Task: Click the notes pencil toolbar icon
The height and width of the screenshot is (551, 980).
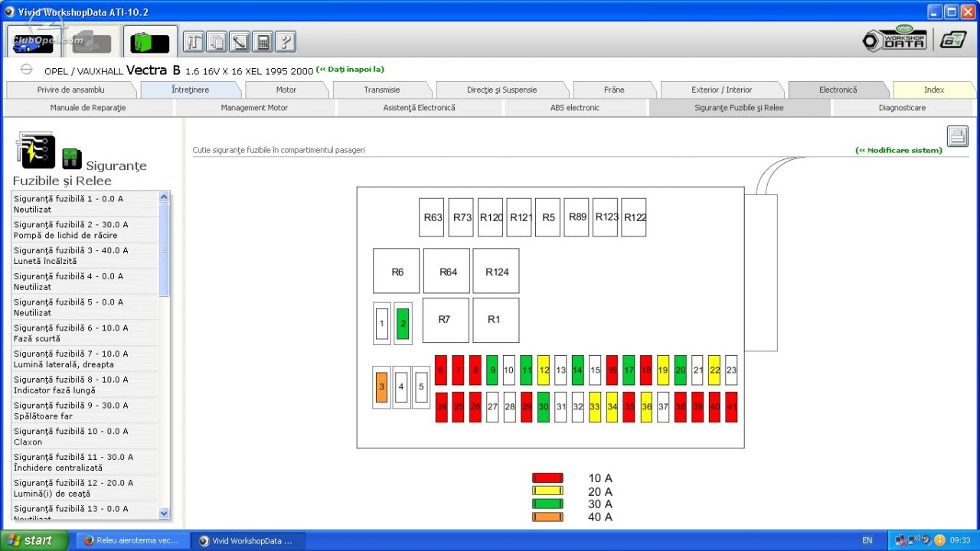Action: click(240, 42)
